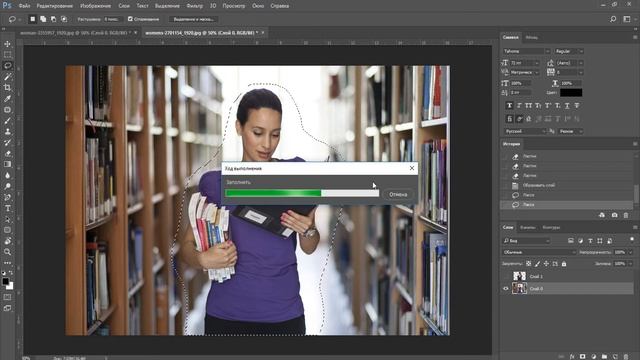640x360 pixels.
Task: Select the Lasso tool in toolbox
Action: click(7, 66)
